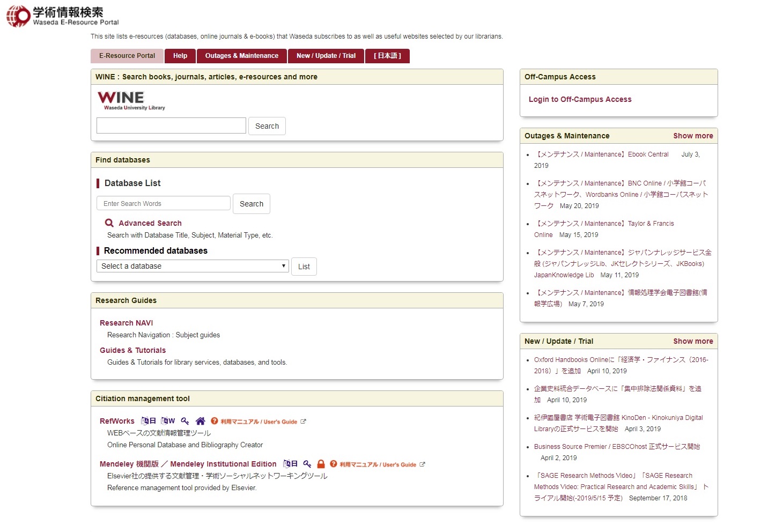Open the Help tab
The height and width of the screenshot is (532, 768).
coord(180,56)
